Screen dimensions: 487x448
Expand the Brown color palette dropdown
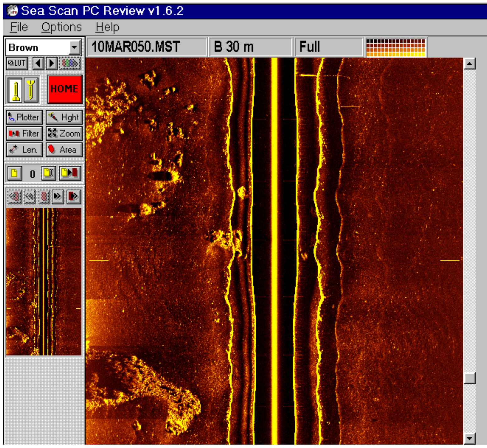click(74, 48)
